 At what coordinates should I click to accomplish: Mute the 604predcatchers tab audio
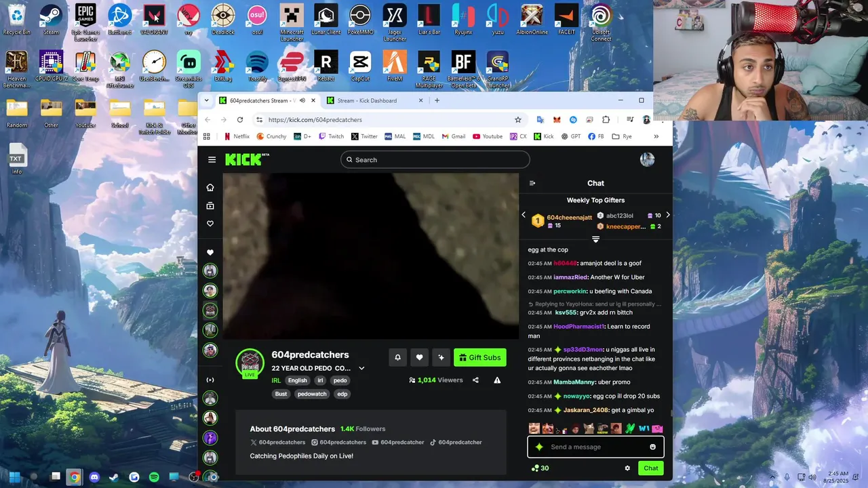coord(302,100)
